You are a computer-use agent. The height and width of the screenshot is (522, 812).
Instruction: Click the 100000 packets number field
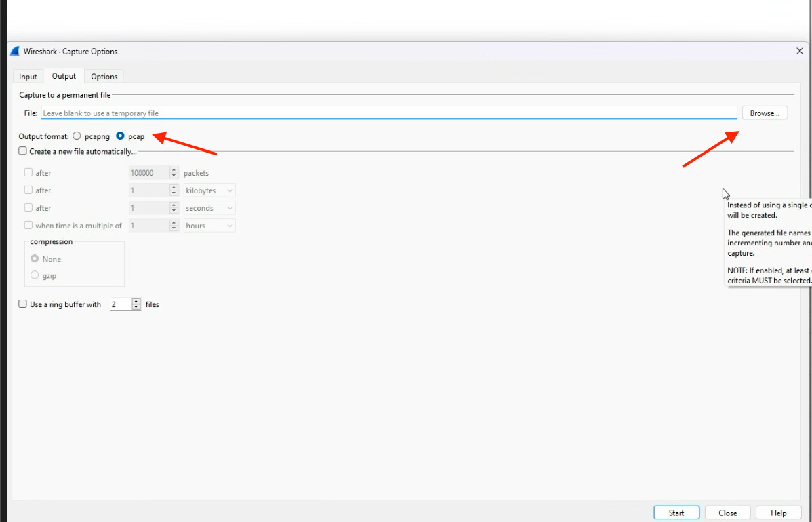(148, 173)
